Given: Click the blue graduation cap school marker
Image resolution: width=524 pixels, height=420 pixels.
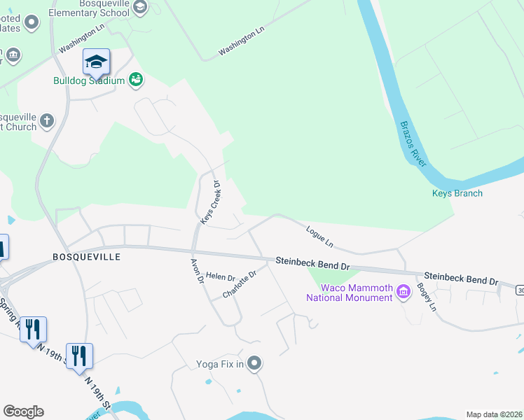Looking at the screenshot, I should tap(96, 64).
